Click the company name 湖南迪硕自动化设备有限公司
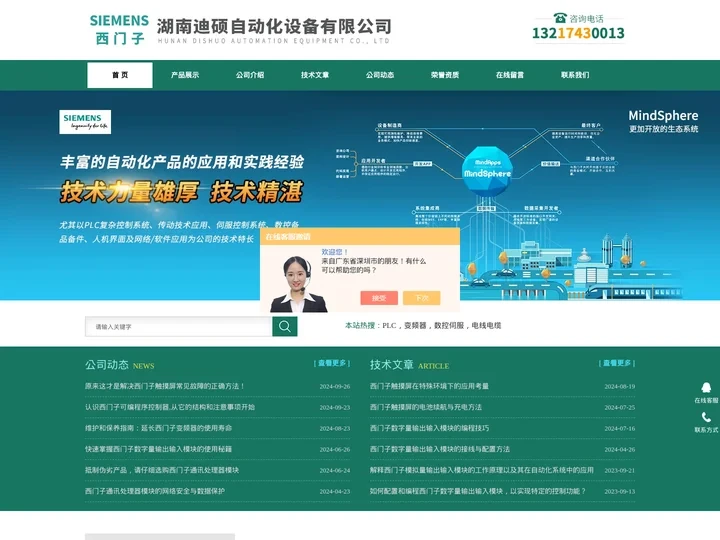This screenshot has height=540, width=720. [x=274, y=27]
